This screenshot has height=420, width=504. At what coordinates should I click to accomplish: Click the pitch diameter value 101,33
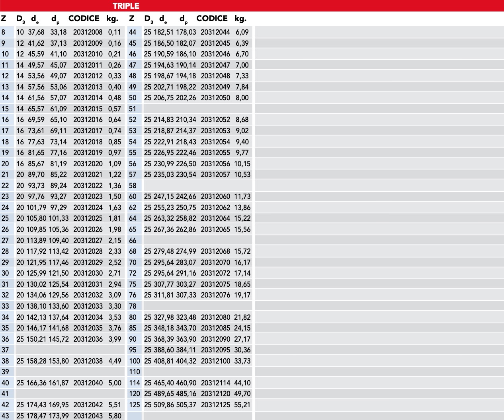pos(59,218)
